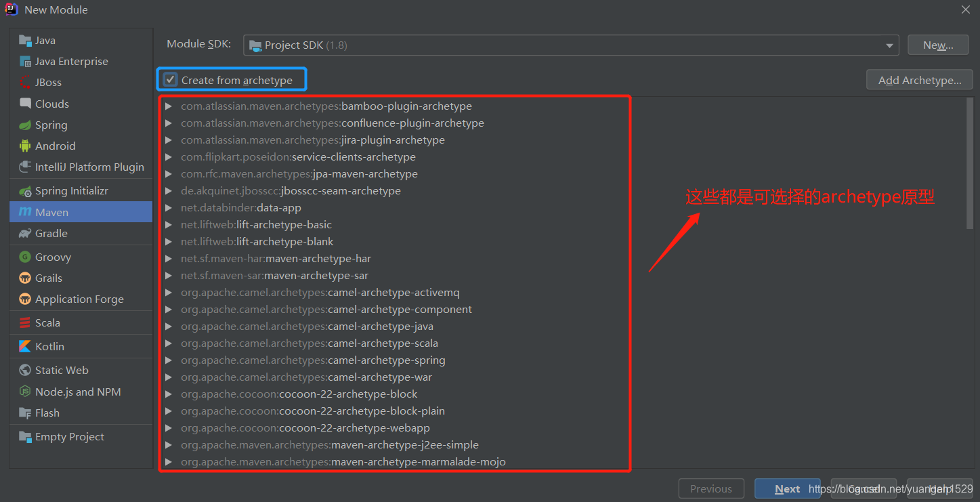Click the Node.js and NPM icon
The image size is (980, 502).
(25, 392)
